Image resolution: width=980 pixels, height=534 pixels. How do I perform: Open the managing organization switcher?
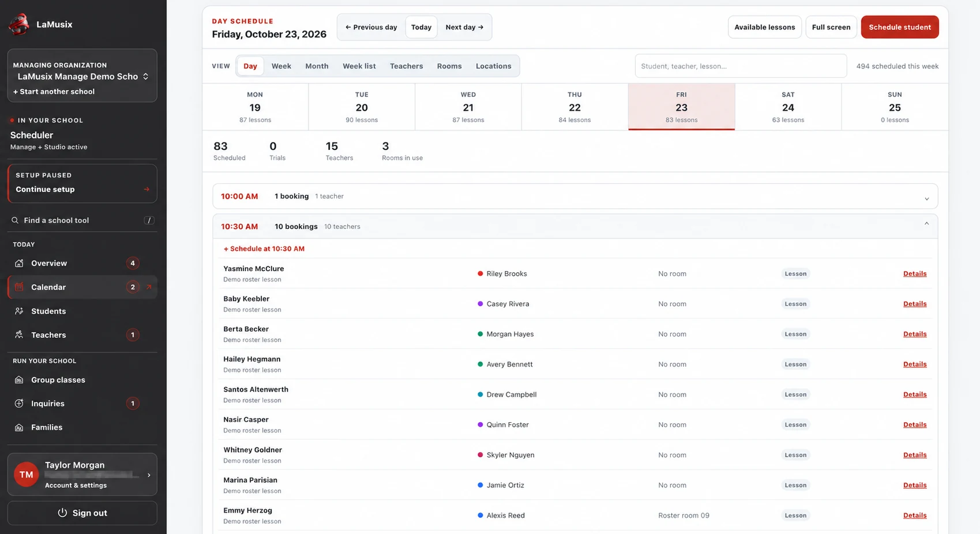[82, 76]
